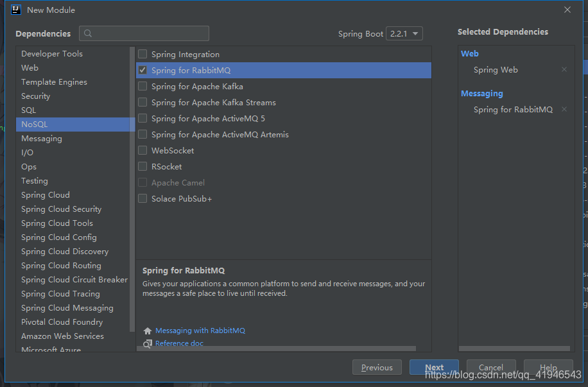Select the Security category

tap(73, 96)
